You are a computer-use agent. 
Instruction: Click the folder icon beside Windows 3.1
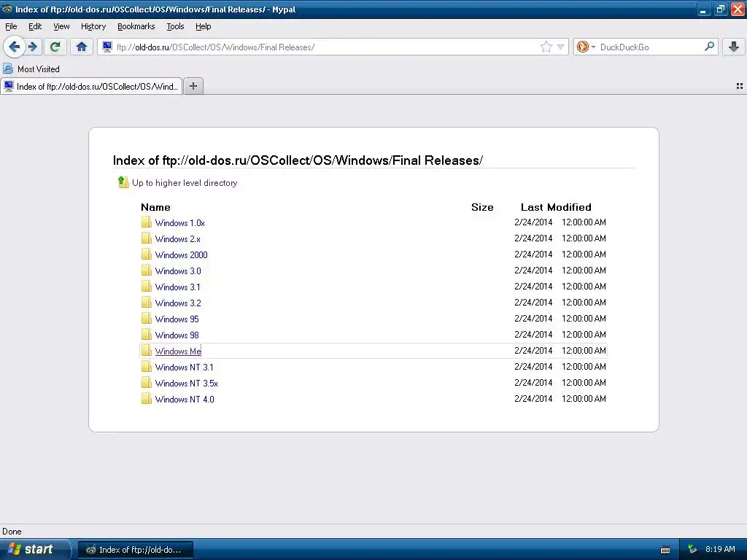[146, 286]
